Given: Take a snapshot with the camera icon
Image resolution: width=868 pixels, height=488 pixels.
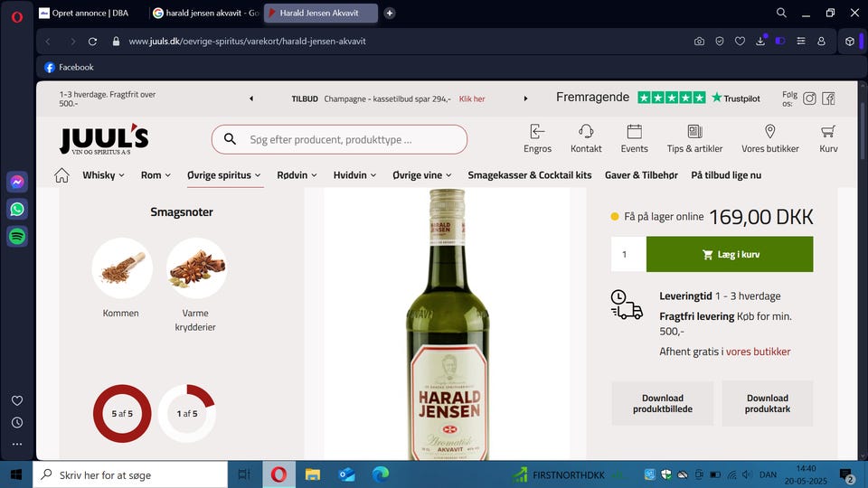Looking at the screenshot, I should click(699, 42).
